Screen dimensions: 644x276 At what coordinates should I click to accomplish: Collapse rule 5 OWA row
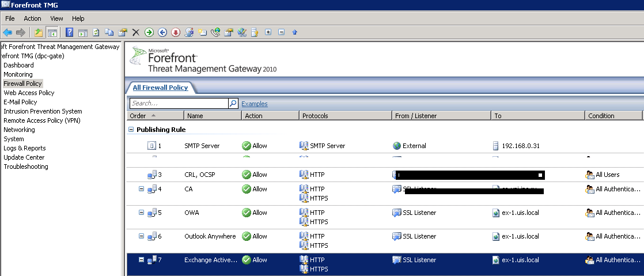pos(141,213)
